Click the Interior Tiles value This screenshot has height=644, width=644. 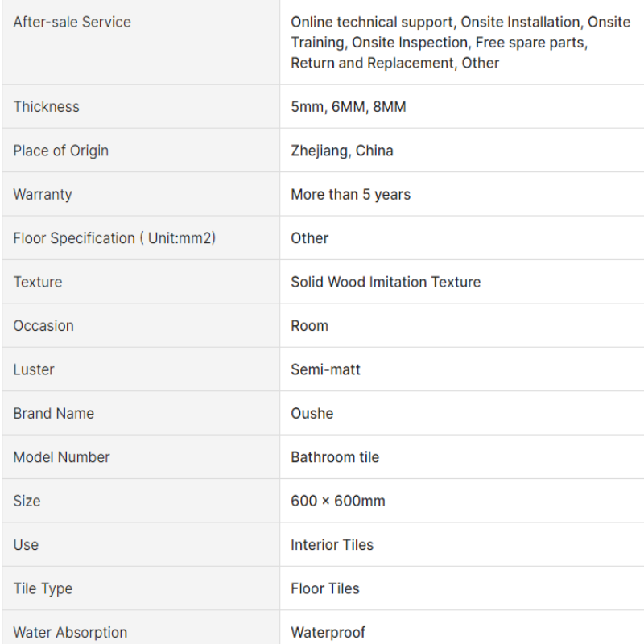click(x=332, y=545)
